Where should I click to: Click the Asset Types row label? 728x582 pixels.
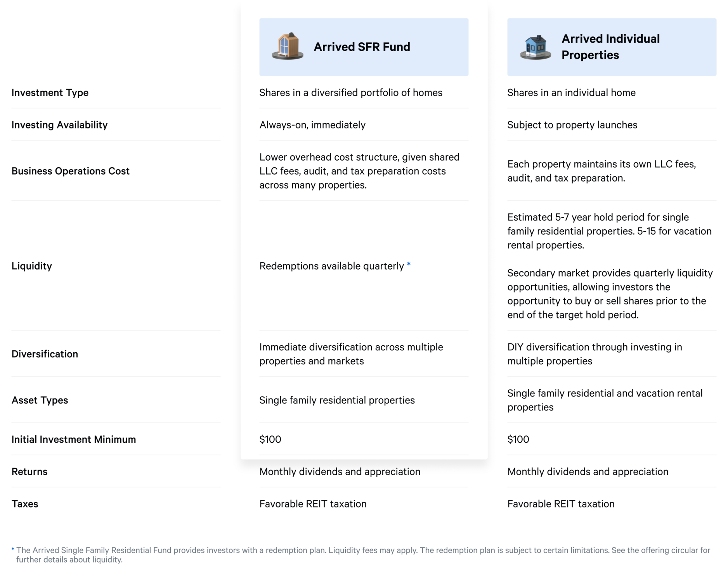(x=40, y=400)
